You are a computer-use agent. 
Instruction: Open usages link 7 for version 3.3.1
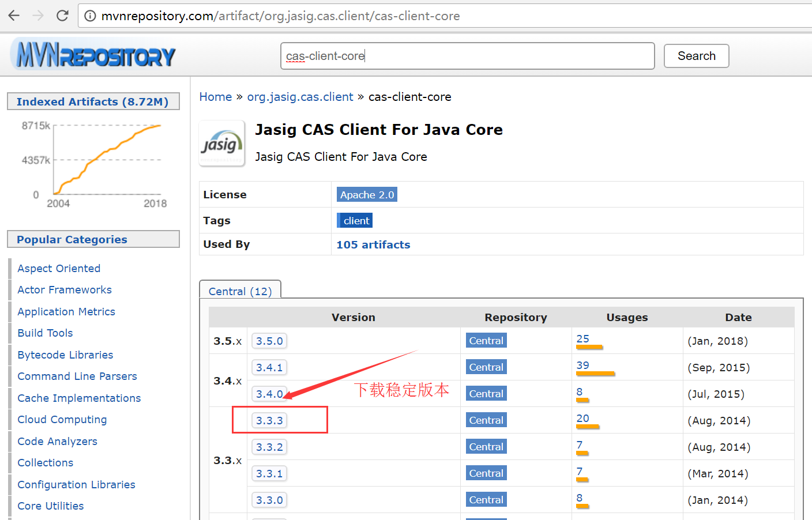pyautogui.click(x=580, y=471)
